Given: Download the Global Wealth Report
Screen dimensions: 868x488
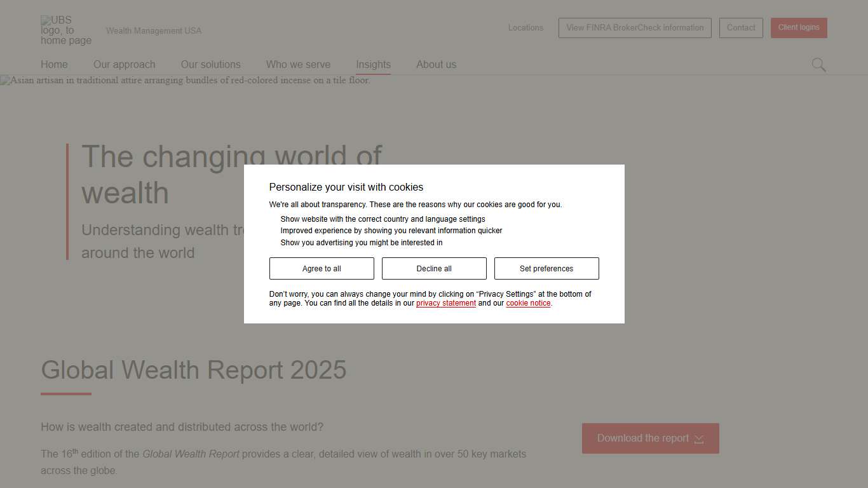Looking at the screenshot, I should pos(642,438).
